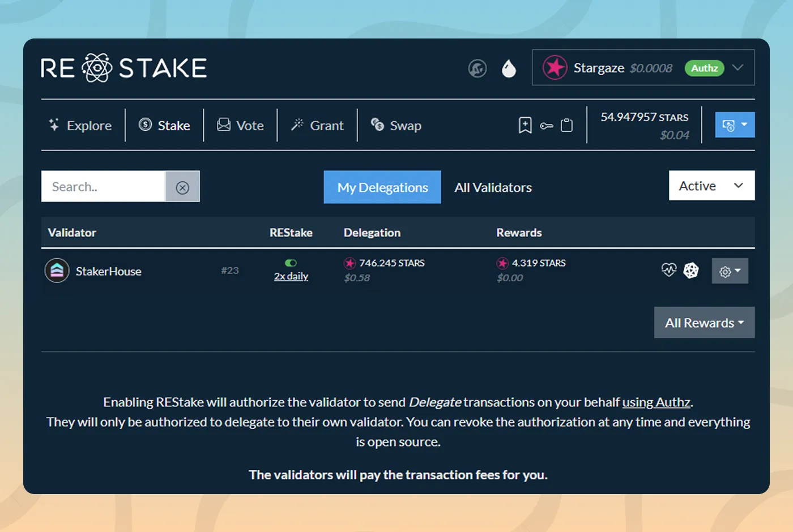This screenshot has height=532, width=793.
Task: Switch to the All Validators tab
Action: [493, 187]
